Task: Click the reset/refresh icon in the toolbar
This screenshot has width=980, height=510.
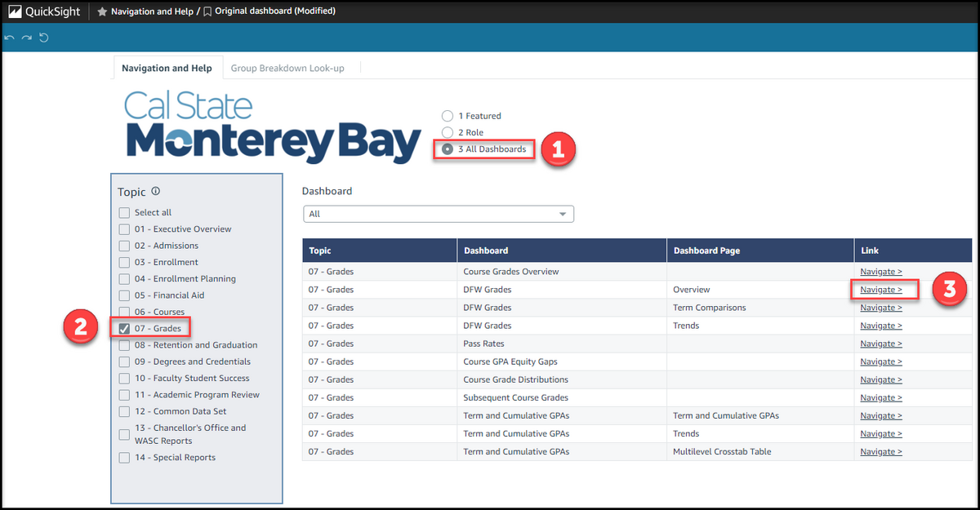Action: click(x=45, y=37)
